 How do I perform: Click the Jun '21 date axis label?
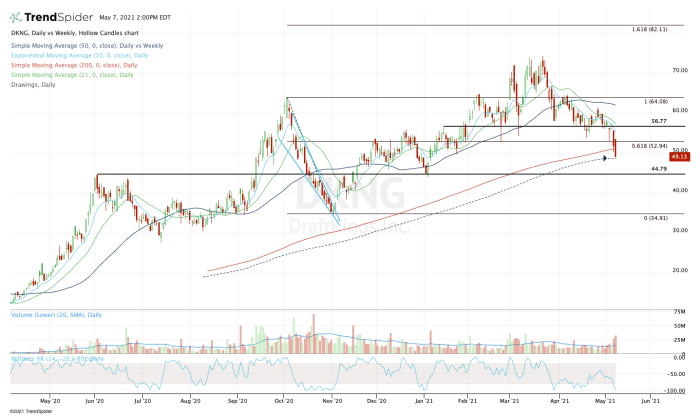coord(650,401)
